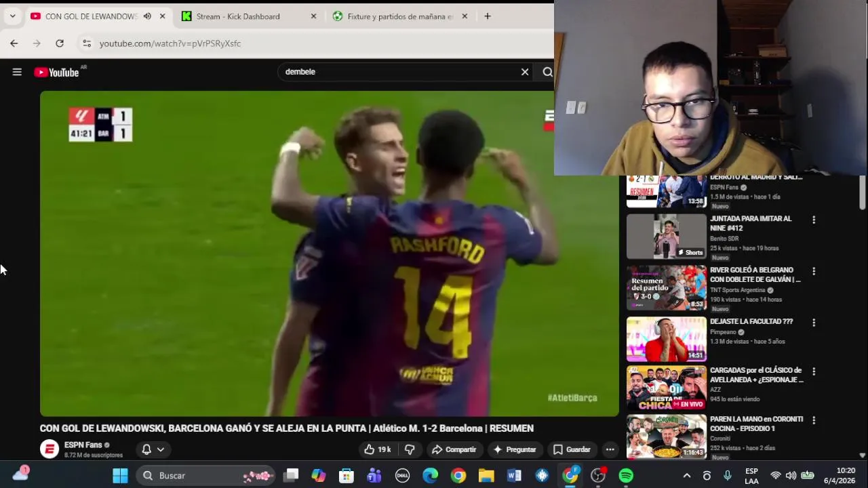Open 'RIVER GOLEÓ A BELGRANO CON DOBLETE DE GALVÁN' title
The height and width of the screenshot is (488, 868).
point(755,274)
